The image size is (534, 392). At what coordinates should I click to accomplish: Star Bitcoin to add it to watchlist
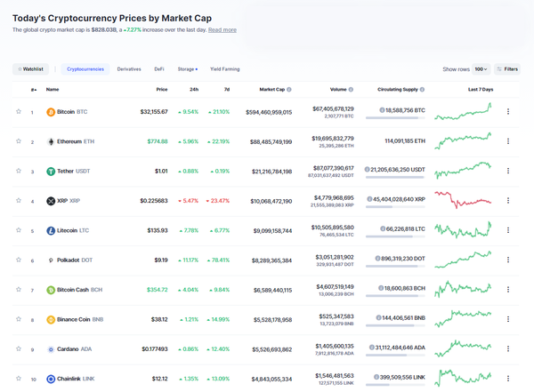click(19, 111)
